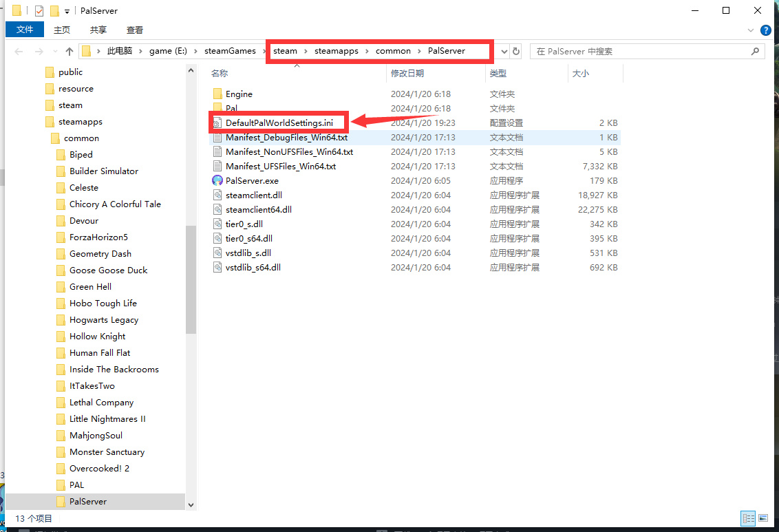779x532 pixels.
Task: Open the Quick Access Toolbar customize dropdown
Action: tap(67, 12)
